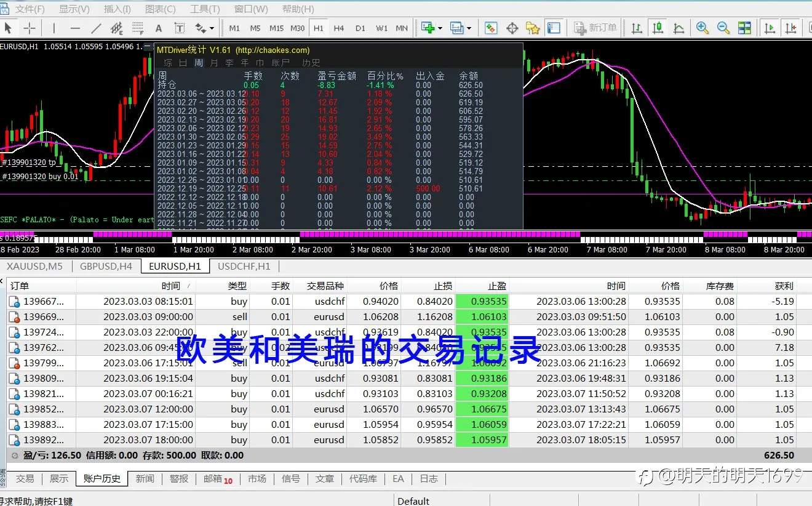Toggle the H1 timeframe button
This screenshot has height=506, width=812.
tap(318, 28)
